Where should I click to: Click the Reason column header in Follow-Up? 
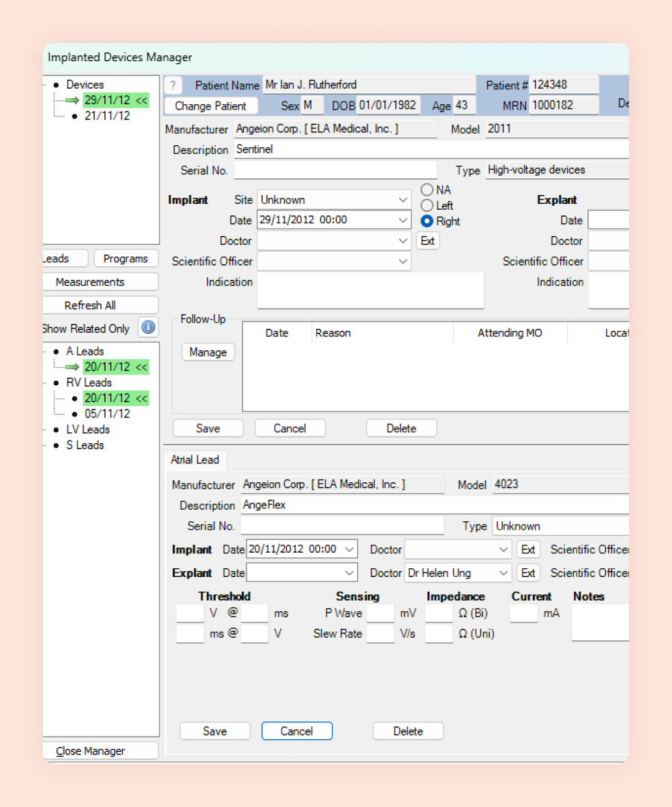383,333
